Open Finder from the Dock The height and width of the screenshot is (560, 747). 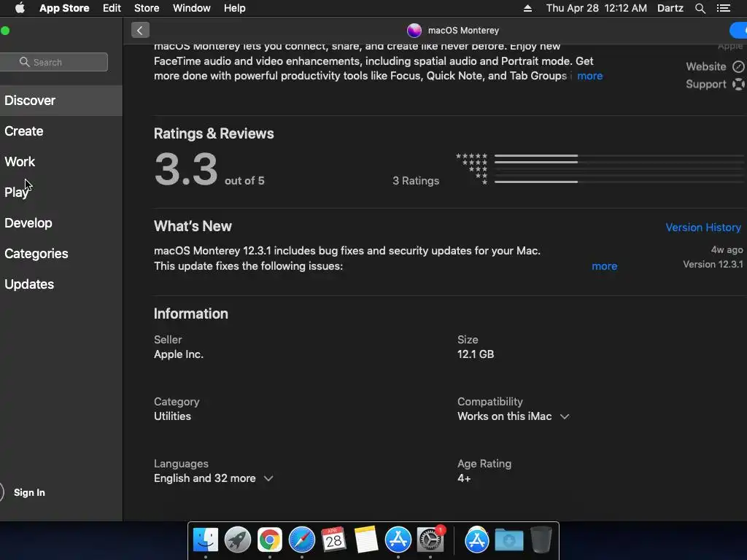point(205,540)
